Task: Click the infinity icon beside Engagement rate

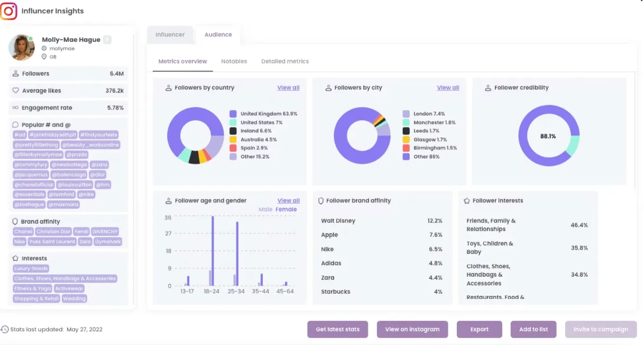Action: [16, 108]
